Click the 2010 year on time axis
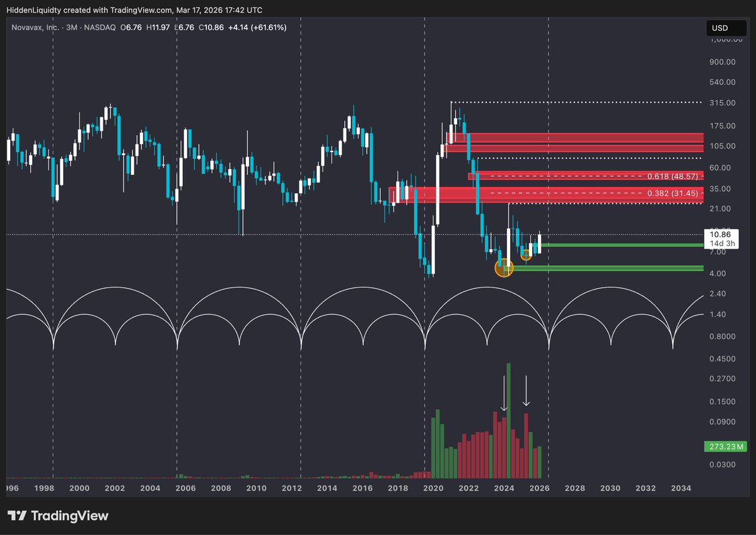The height and width of the screenshot is (535, 756). point(256,488)
